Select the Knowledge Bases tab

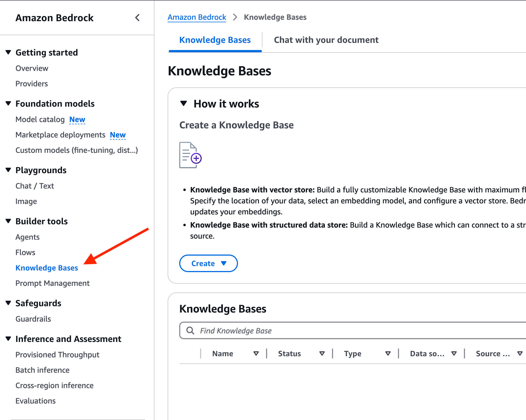click(215, 40)
